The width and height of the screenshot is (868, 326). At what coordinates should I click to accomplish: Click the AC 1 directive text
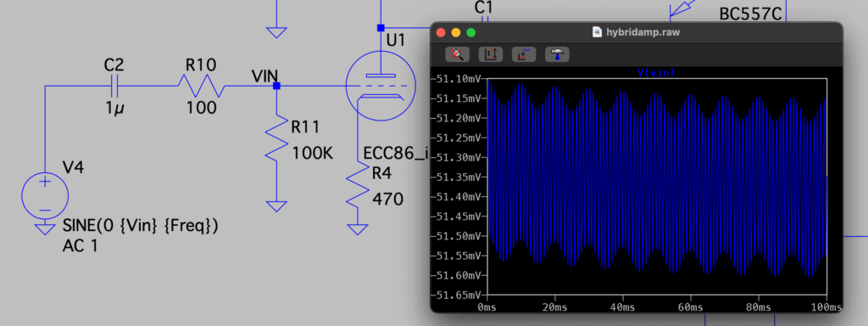click(x=81, y=245)
